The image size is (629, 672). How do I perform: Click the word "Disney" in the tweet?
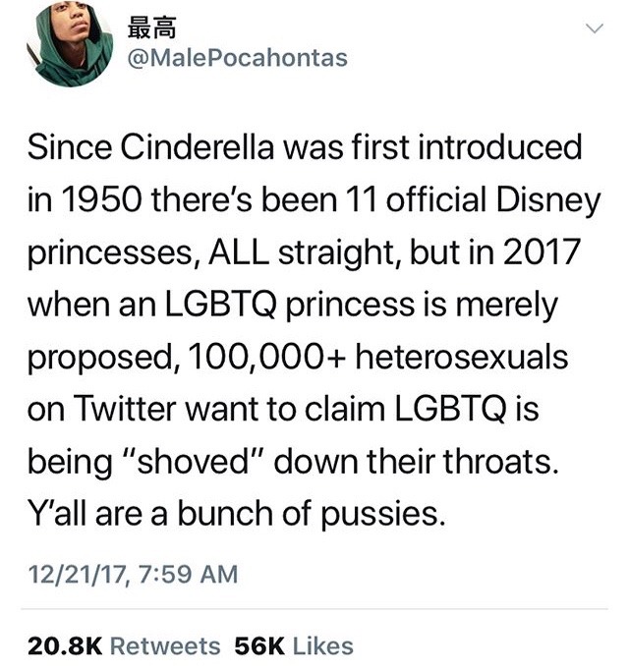coord(548,202)
